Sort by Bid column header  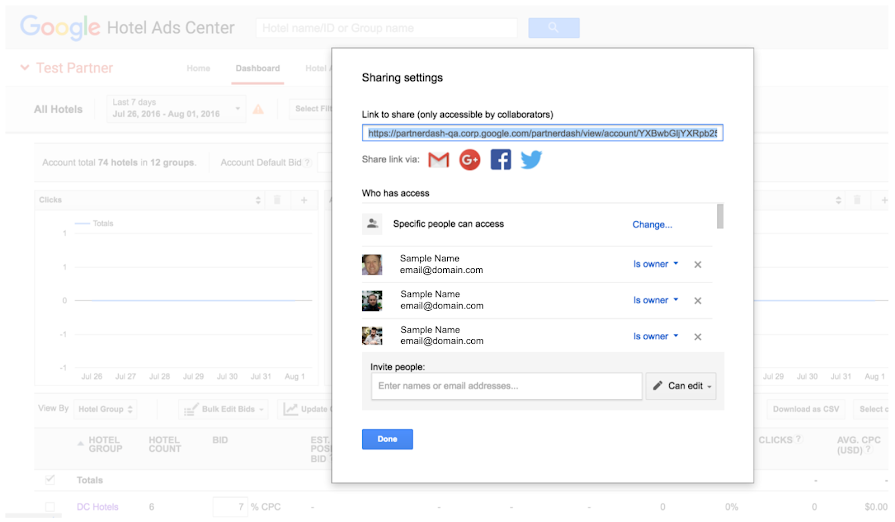220,440
